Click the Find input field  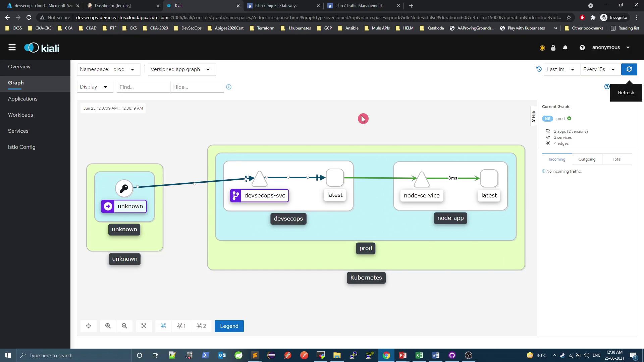[x=143, y=87]
